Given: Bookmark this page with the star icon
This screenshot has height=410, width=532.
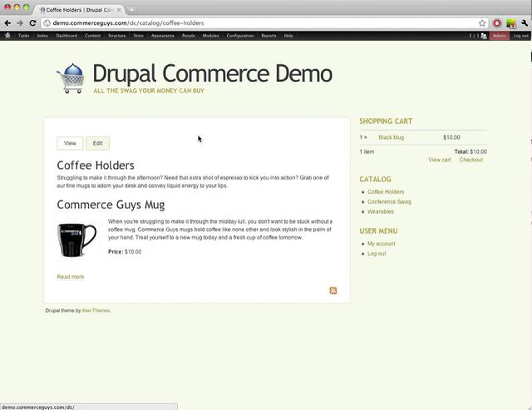Looking at the screenshot, I should (482, 23).
